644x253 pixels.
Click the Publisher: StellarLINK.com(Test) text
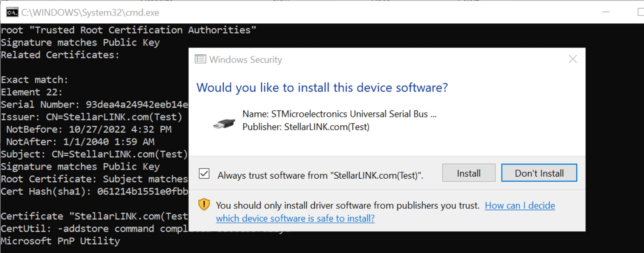pos(306,127)
